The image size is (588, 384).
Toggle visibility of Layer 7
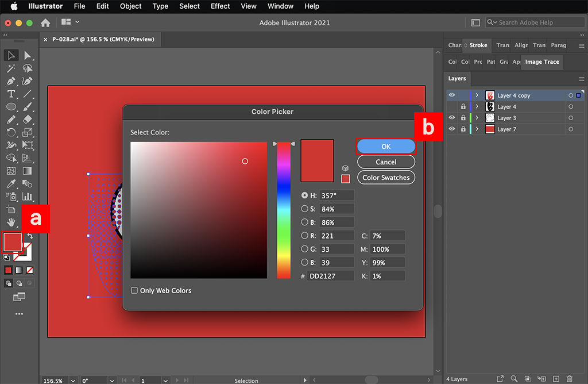(452, 129)
